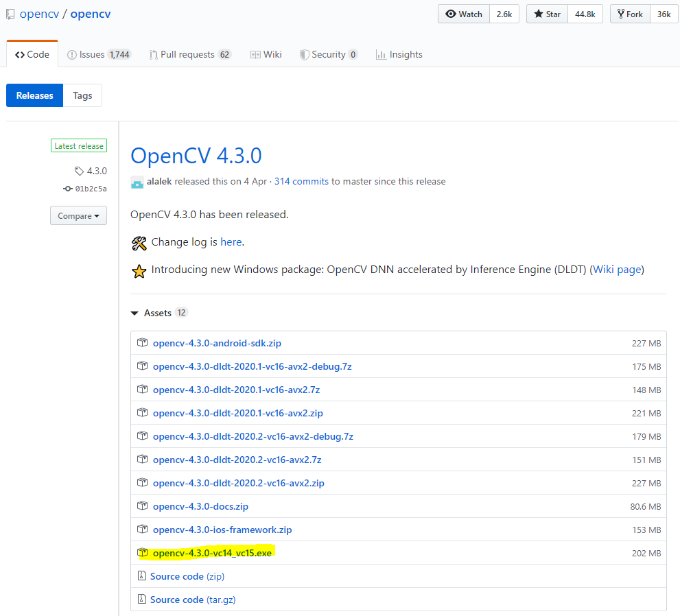Click file icon for Source code (tar.gz)
This screenshot has width=680, height=616.
[142, 599]
